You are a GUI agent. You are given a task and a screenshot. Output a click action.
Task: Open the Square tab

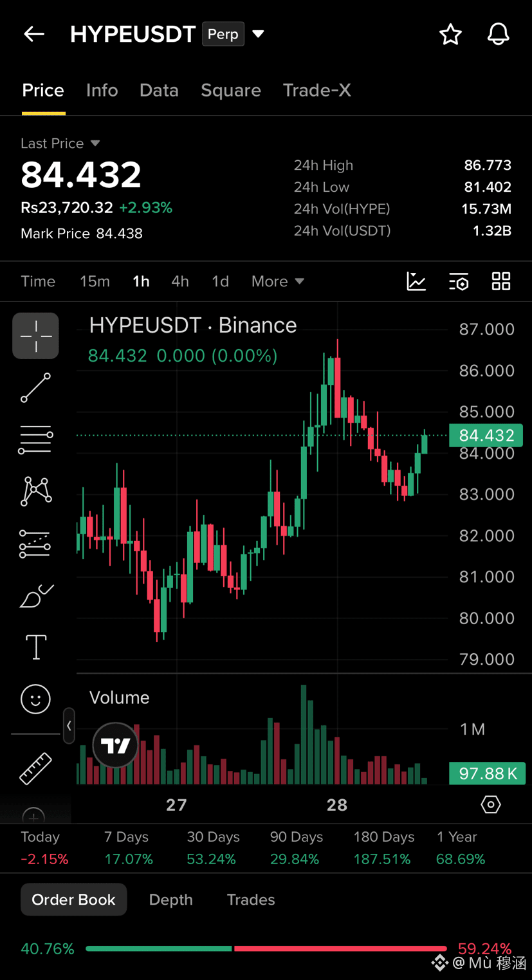tap(231, 90)
